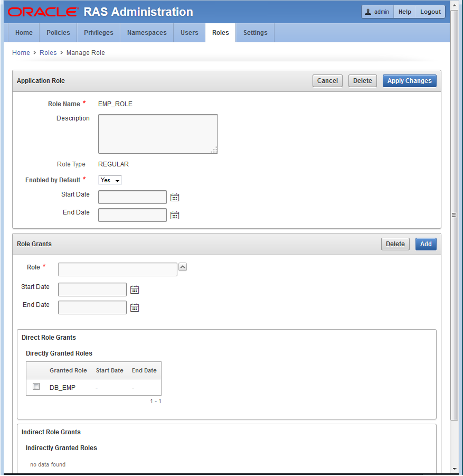The width and height of the screenshot is (463, 476).
Task: Open calendar picker for Application Role End Date
Action: pos(175,215)
